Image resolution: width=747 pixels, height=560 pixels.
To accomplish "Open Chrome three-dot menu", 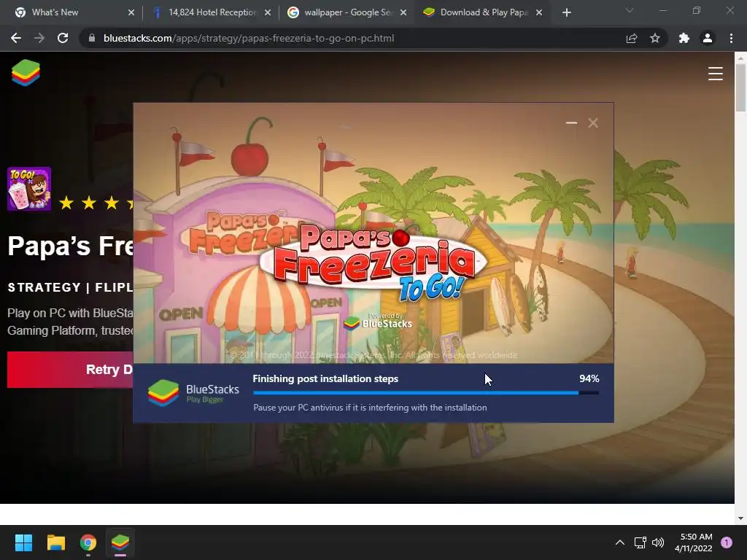I will 731,38.
